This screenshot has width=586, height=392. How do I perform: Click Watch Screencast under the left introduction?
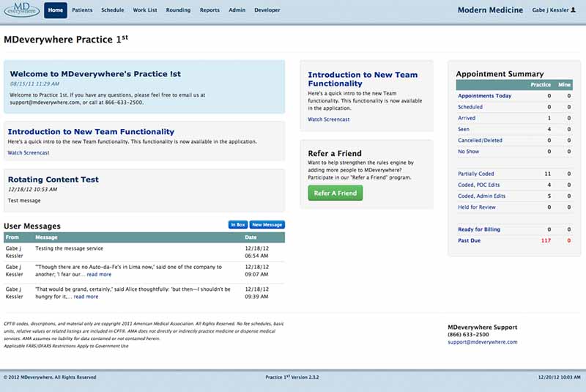click(x=29, y=153)
